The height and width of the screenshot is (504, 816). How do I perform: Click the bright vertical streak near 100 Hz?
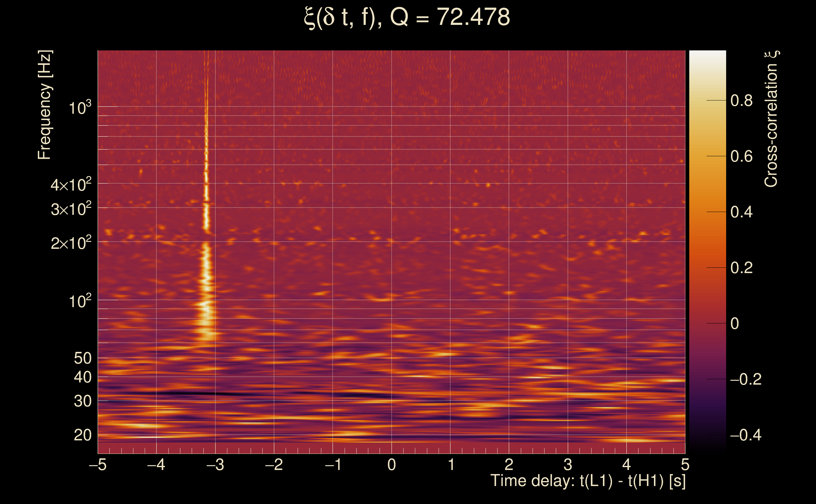[207, 300]
